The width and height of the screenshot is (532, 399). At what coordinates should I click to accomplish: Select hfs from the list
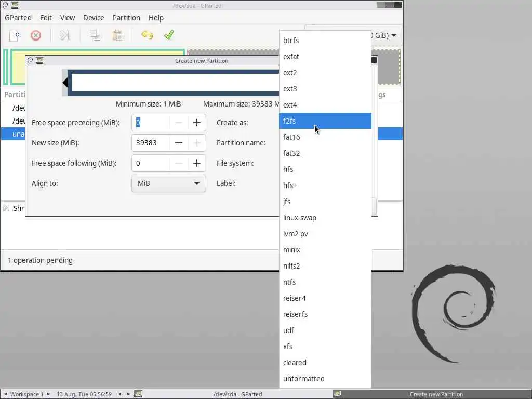click(x=325, y=169)
